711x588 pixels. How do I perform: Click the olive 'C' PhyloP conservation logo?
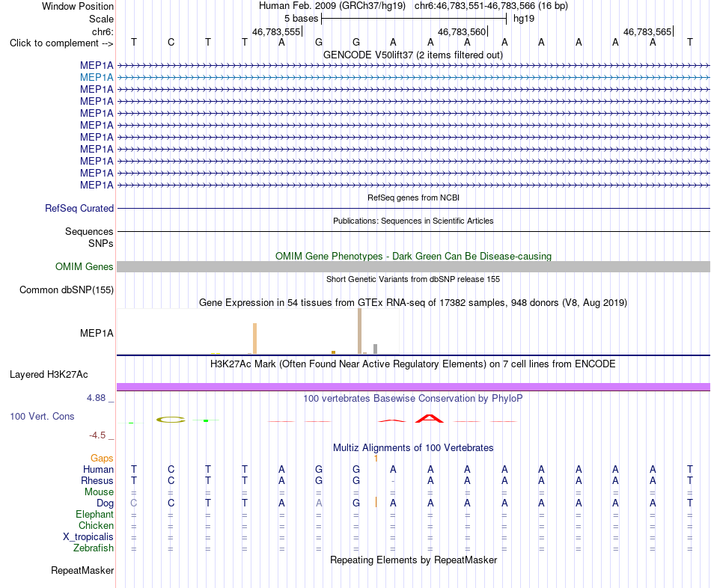171,420
